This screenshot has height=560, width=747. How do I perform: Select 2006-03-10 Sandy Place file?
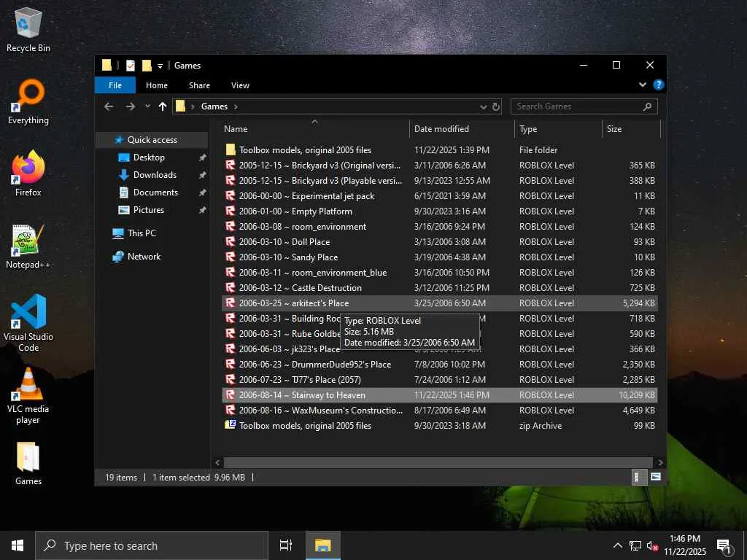point(440,257)
